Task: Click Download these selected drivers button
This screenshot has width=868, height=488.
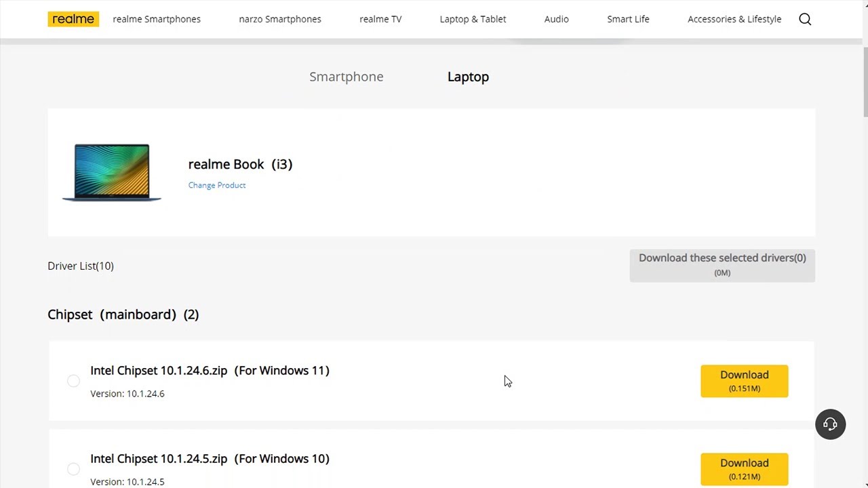Action: 722,265
